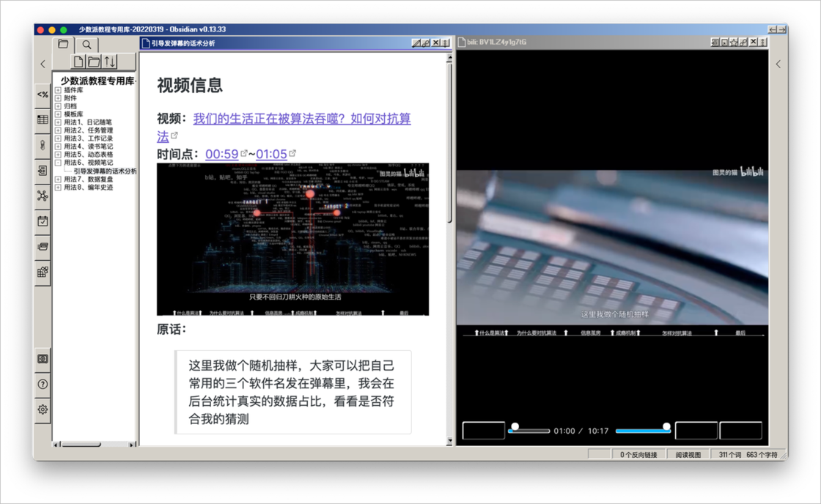Open settings gear in the left ribbon
Viewport: 821px width, 504px height.
[x=43, y=409]
